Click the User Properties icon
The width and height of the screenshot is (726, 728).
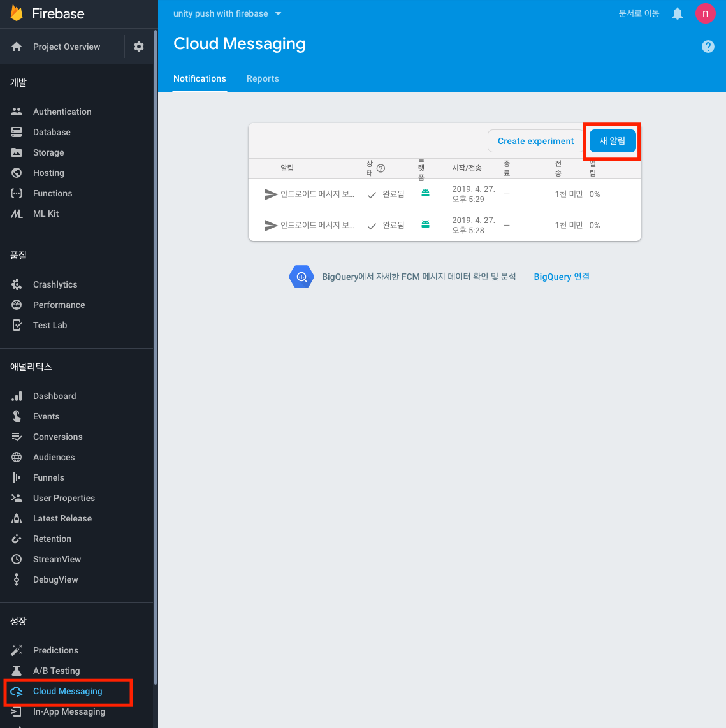coord(17,498)
